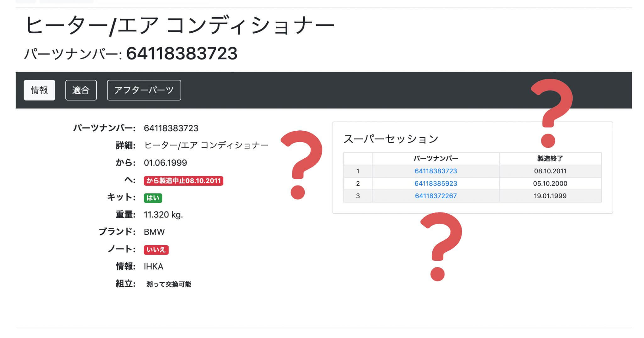Open part number link 64118372267
Image resolution: width=644 pixels, height=338 pixels.
pyautogui.click(x=435, y=196)
